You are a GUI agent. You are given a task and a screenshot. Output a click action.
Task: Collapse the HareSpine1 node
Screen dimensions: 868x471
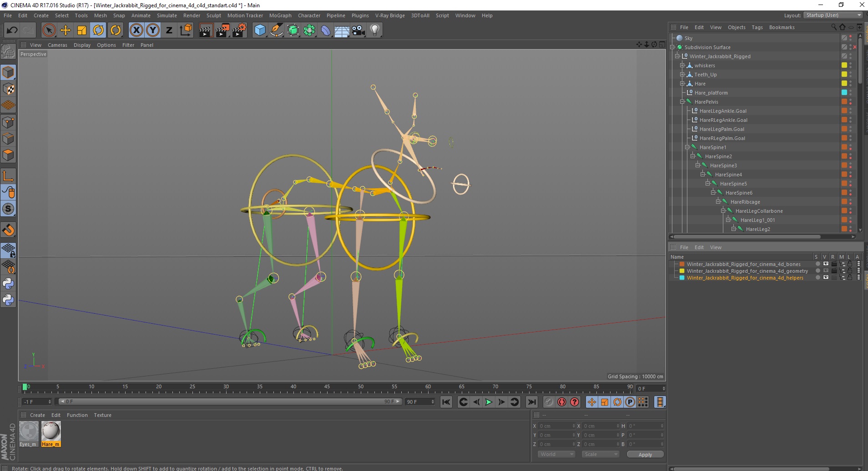click(x=687, y=147)
